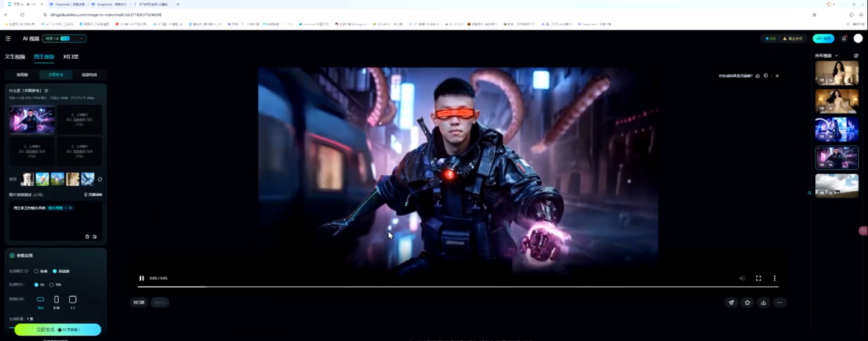
Task: Click the 立即生成 generate button
Action: tap(58, 330)
